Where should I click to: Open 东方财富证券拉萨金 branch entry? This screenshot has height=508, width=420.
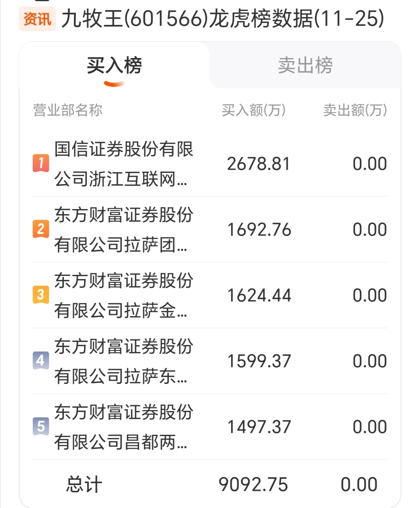[x=123, y=295]
